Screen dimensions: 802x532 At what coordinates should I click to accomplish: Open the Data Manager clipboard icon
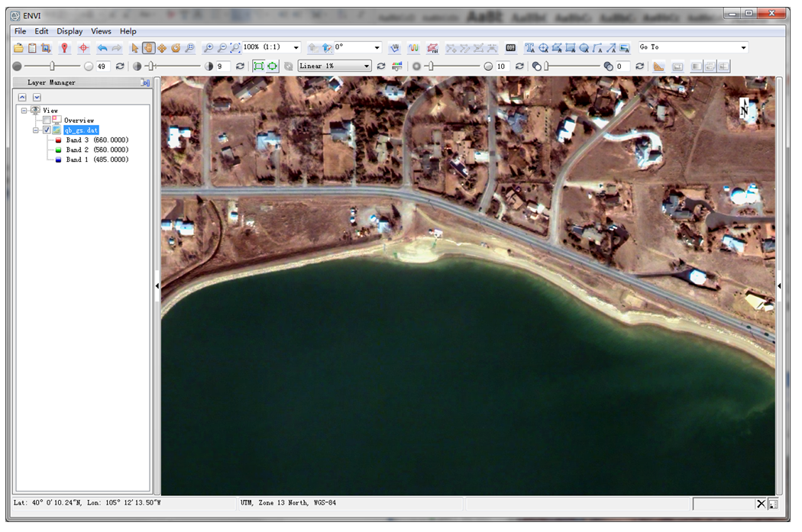pyautogui.click(x=32, y=48)
